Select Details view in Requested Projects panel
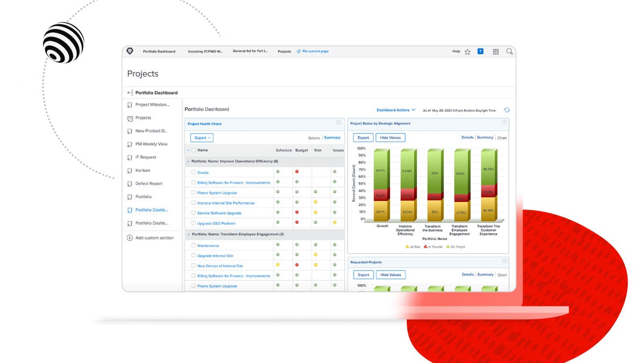 [468, 274]
